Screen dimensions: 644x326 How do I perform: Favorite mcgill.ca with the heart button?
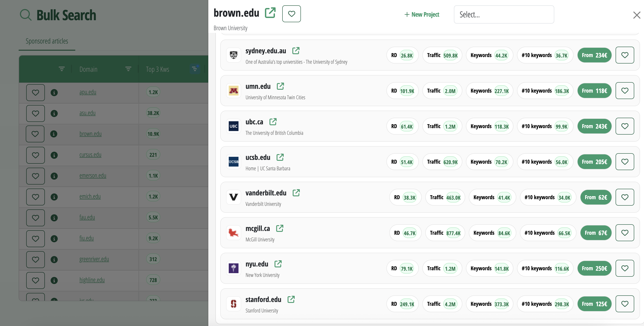pos(625,233)
